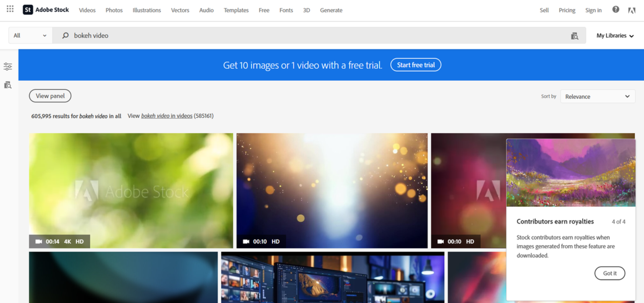This screenshot has width=644, height=303.
Task: Switch to the Videos menu
Action: pos(87,10)
